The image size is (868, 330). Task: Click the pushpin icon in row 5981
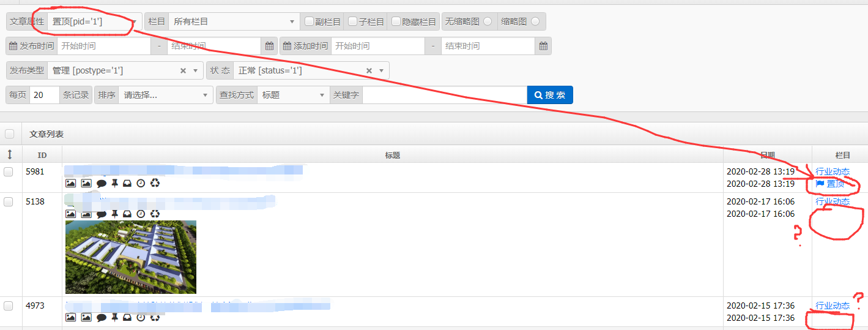point(114,183)
